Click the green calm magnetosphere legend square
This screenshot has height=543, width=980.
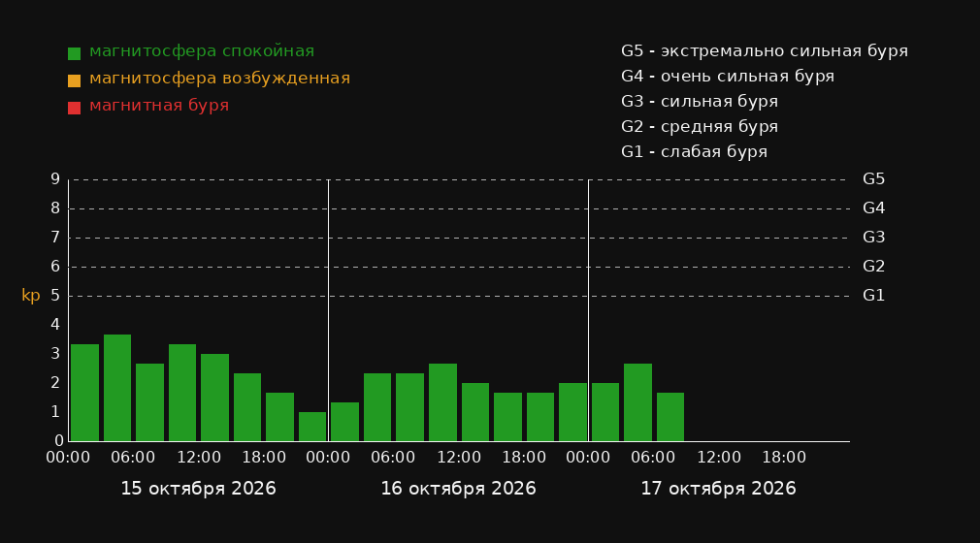75,53
